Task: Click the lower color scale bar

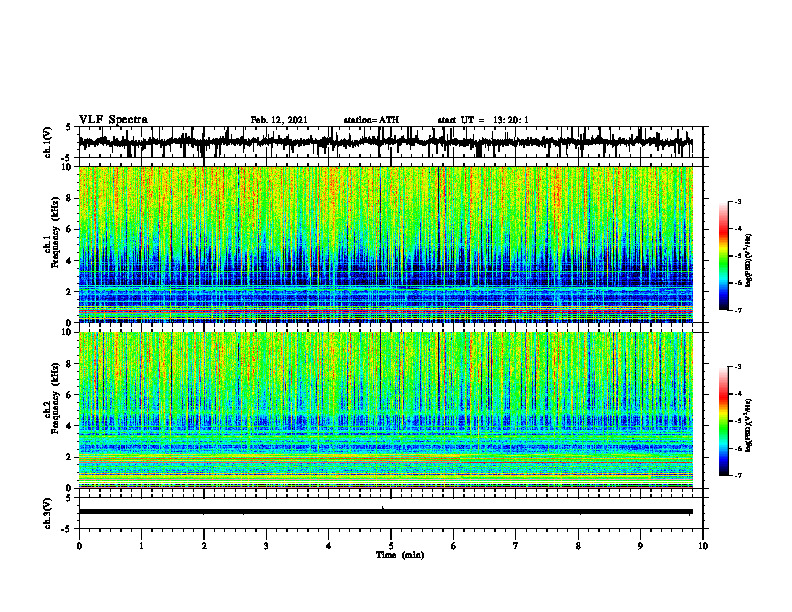Action: pyautogui.click(x=723, y=421)
